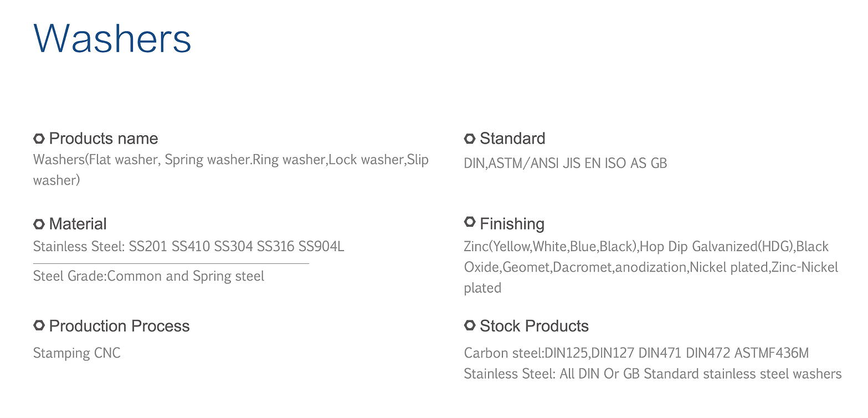This screenshot has width=868, height=418.
Task: Click the Stamping CNC text
Action: (x=76, y=353)
